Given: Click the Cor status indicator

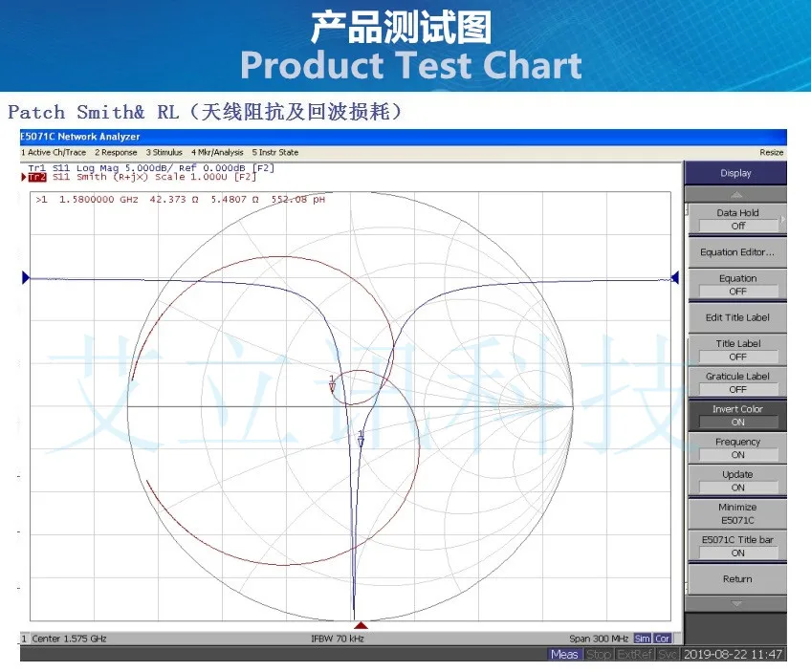Looking at the screenshot, I should pyautogui.click(x=663, y=639).
